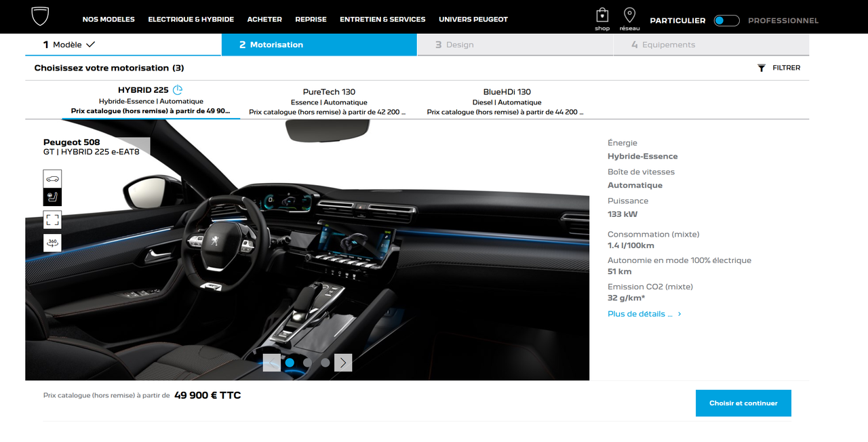Click 'GT | HYBRID 225 e-EAT8' text
Image resolution: width=868 pixels, height=442 pixels.
pyautogui.click(x=91, y=152)
